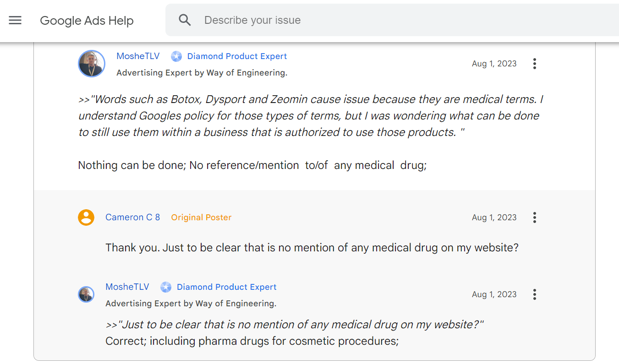Open MosheTLV profile name in first reply
The image size is (619, 364).
coord(138,56)
